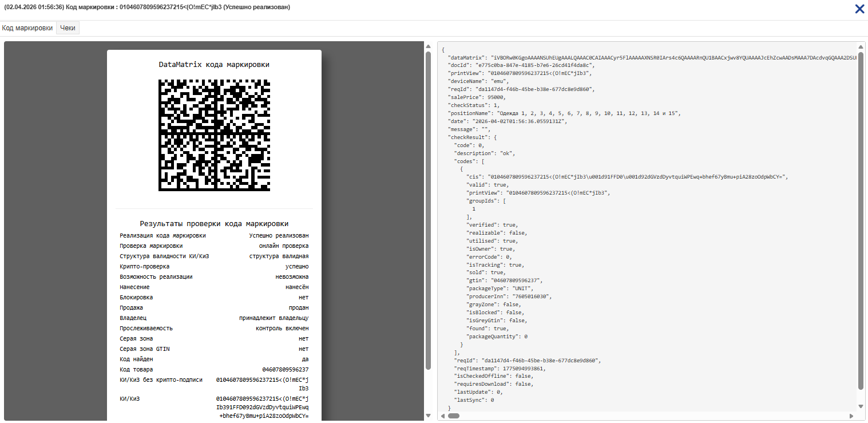868x423 pixels.
Task: Select the Код маркировки tab
Action: coord(27,28)
